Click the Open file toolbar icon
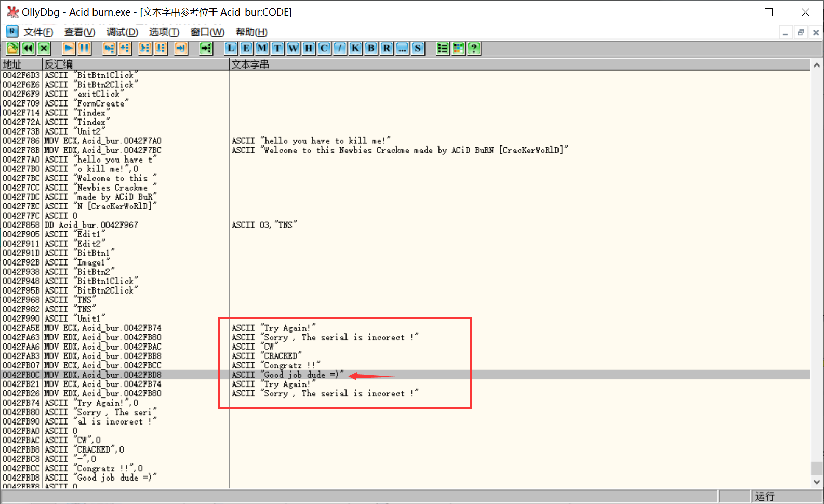This screenshot has height=504, width=824. [12, 48]
